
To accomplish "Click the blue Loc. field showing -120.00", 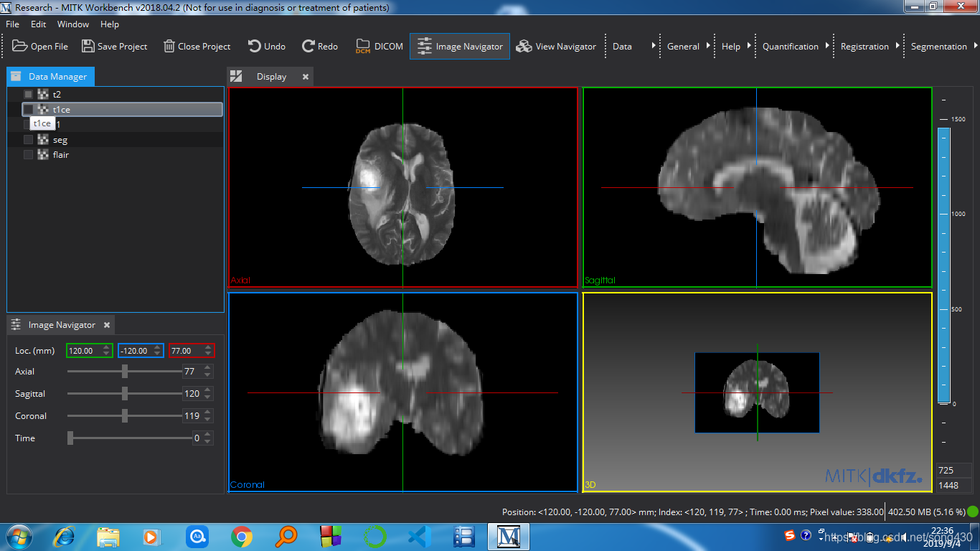I will click(x=141, y=351).
